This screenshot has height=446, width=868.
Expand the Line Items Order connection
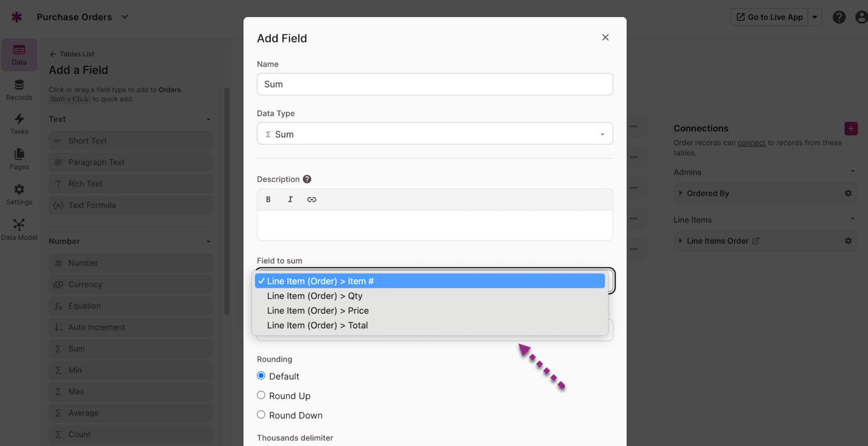click(x=681, y=241)
